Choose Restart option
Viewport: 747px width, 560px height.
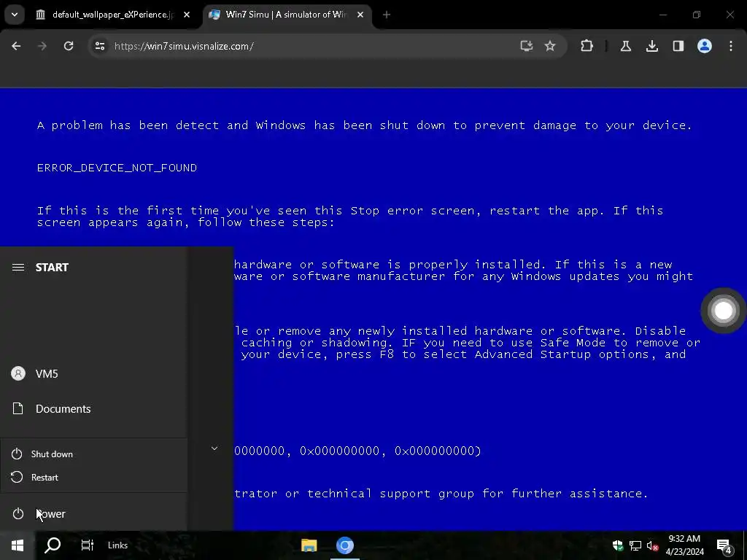point(93,477)
